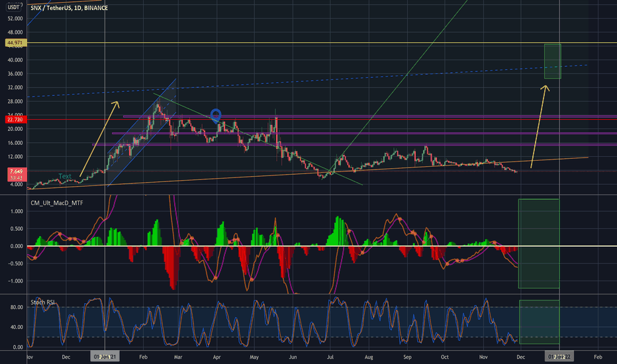Click the -0.500 MACD scale value
Screen dimensions: 617x364
16,263
